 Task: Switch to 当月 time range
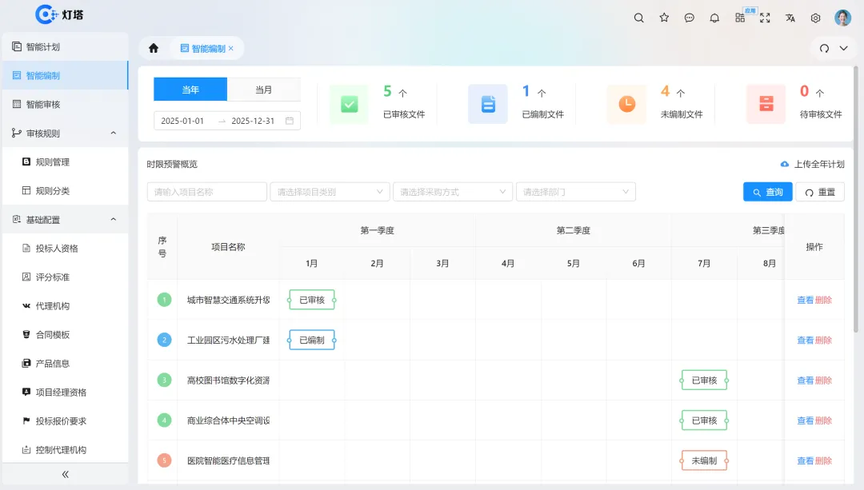[263, 90]
